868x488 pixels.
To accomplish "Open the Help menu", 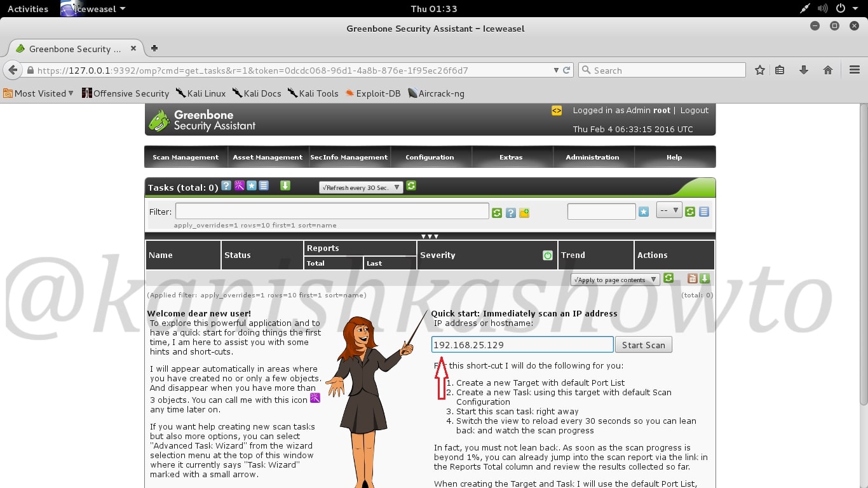I will click(674, 157).
